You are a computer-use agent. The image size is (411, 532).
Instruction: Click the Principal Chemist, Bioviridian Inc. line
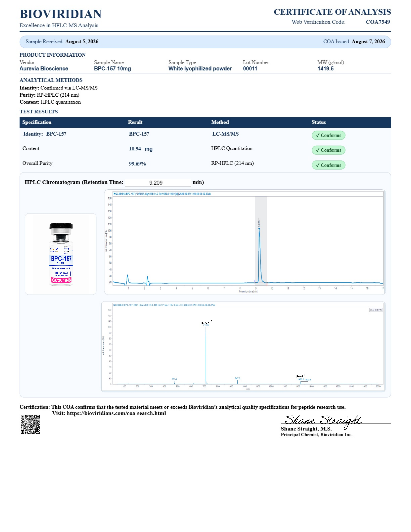coord(317,435)
